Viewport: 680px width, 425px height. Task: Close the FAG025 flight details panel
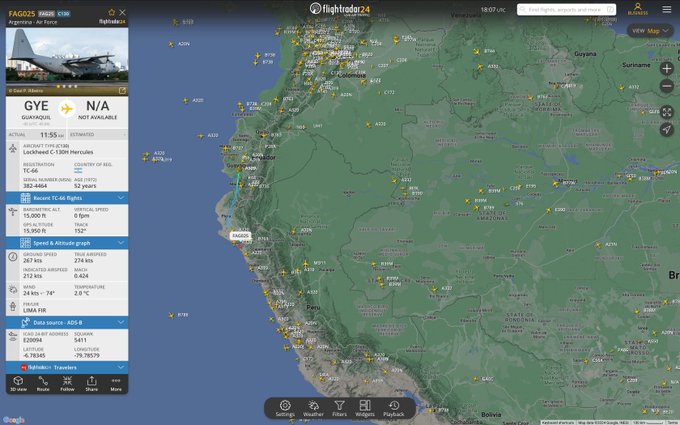coord(122,13)
